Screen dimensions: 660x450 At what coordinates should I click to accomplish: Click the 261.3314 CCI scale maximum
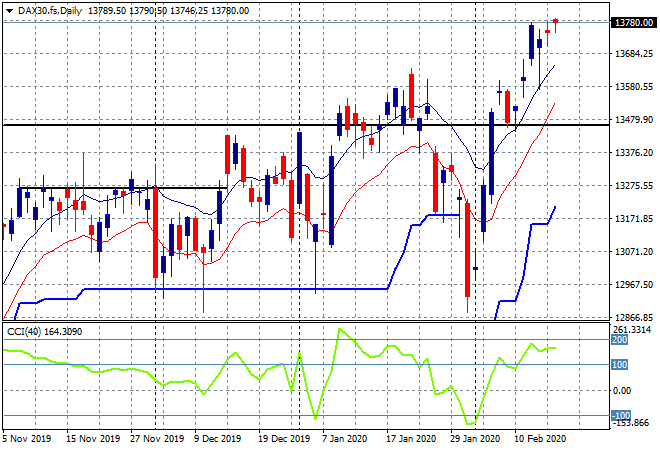[x=632, y=330]
